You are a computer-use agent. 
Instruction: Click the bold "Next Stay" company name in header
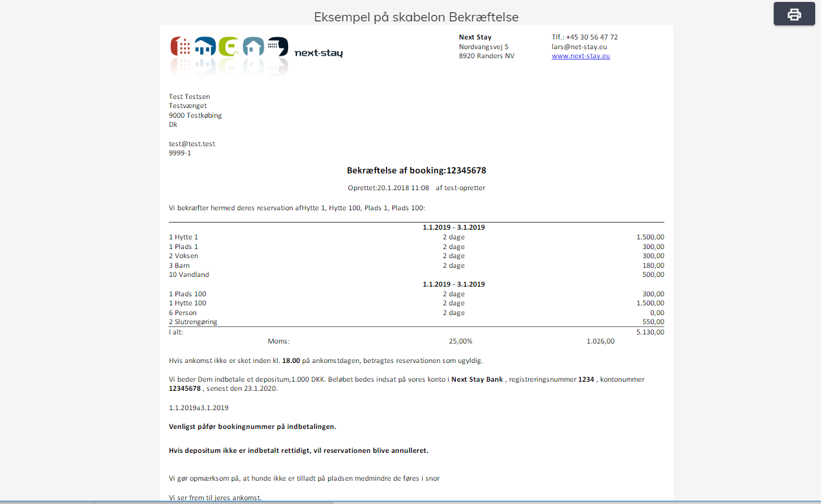pyautogui.click(x=475, y=38)
